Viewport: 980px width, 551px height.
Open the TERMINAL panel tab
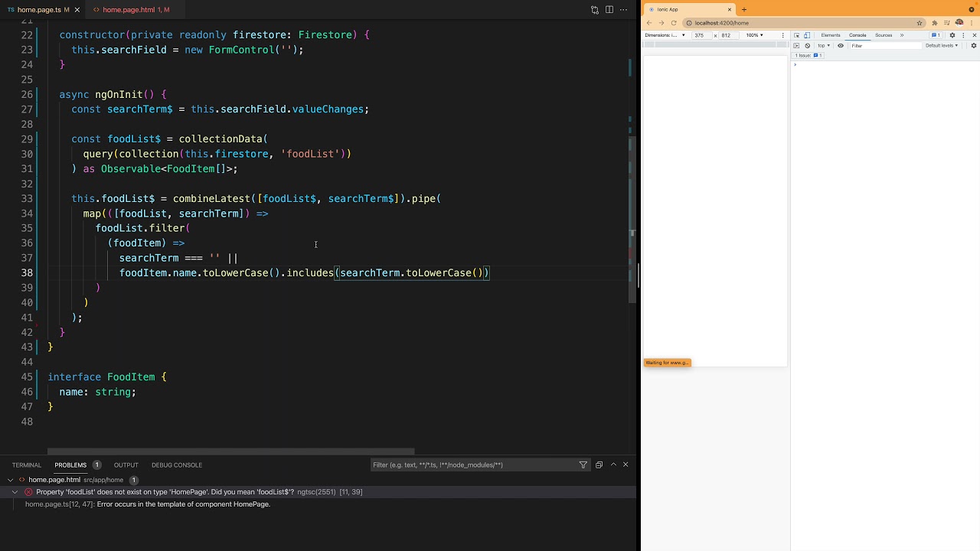[27, 465]
